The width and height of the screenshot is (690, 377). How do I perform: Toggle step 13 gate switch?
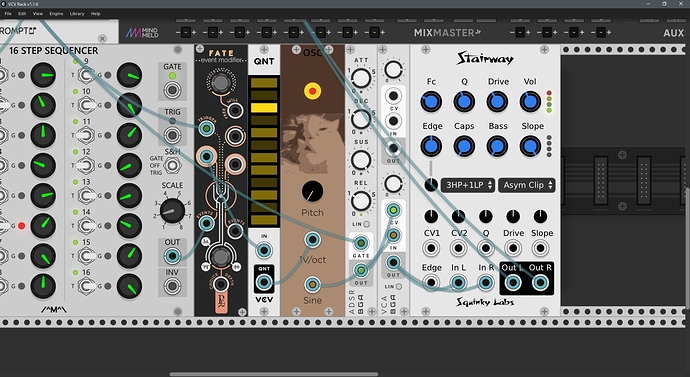tap(87, 196)
